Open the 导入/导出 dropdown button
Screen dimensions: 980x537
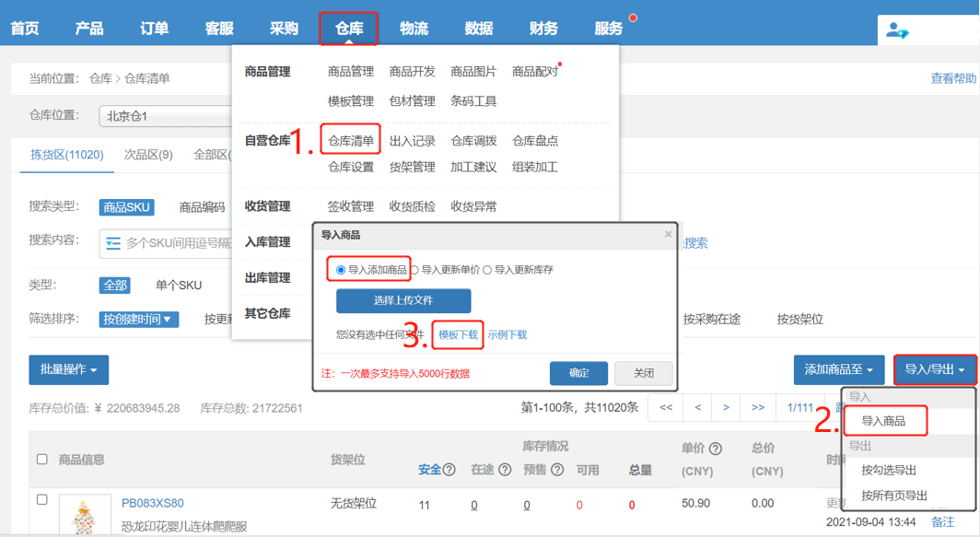point(935,369)
